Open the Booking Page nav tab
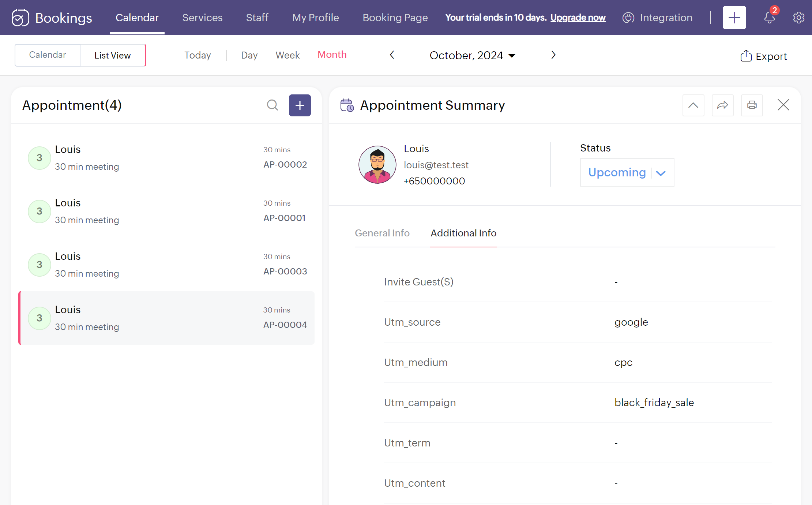The height and width of the screenshot is (505, 812). pos(395,18)
